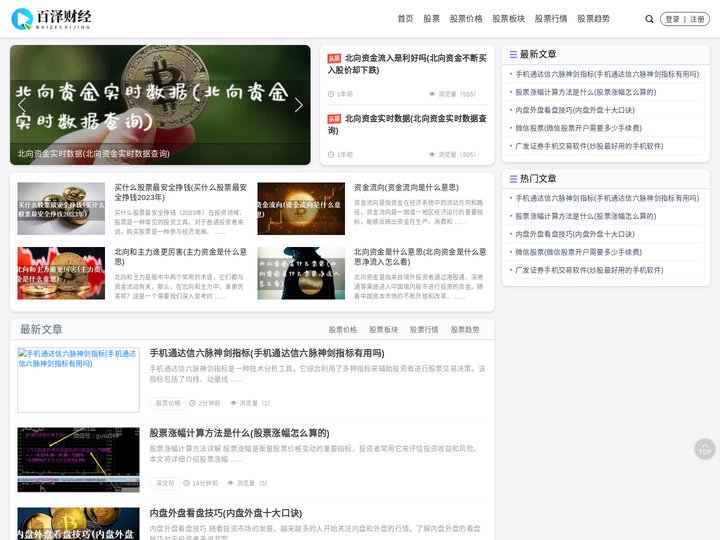Switch to 股票趋势 tab in 最新文章 section
Screen dimensions: 720x540
coord(465,330)
